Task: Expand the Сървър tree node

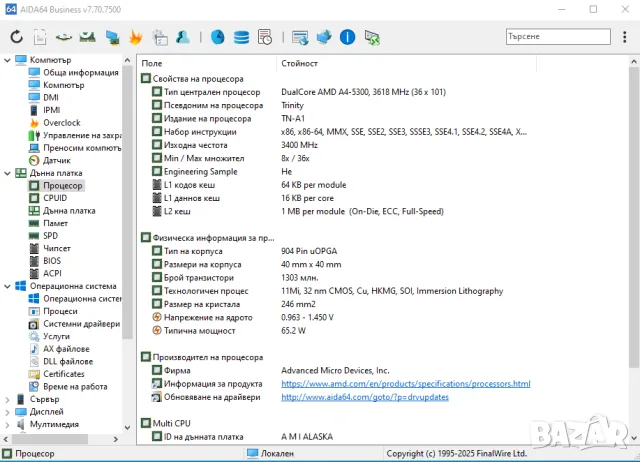Action: click(7, 400)
